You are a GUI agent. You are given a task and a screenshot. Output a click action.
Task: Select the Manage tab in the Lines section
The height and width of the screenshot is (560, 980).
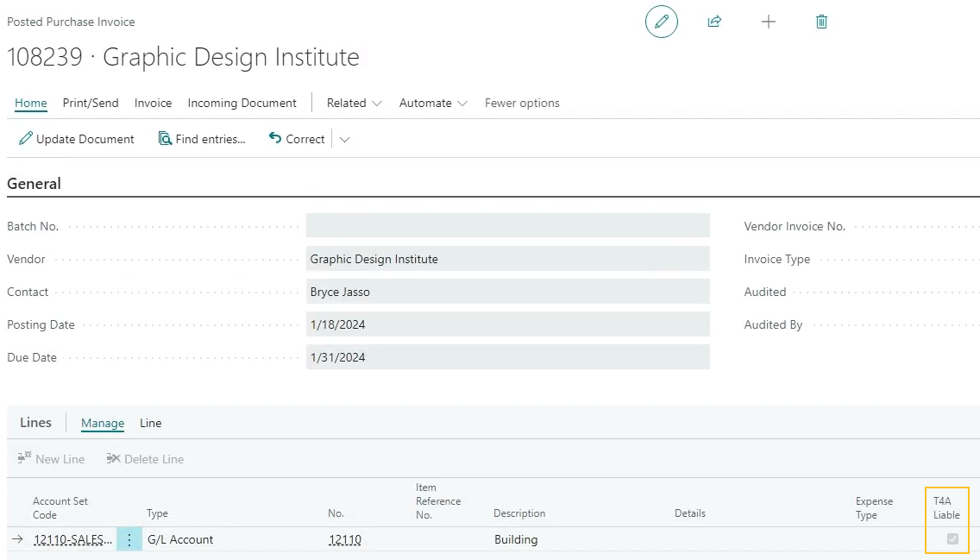click(102, 423)
